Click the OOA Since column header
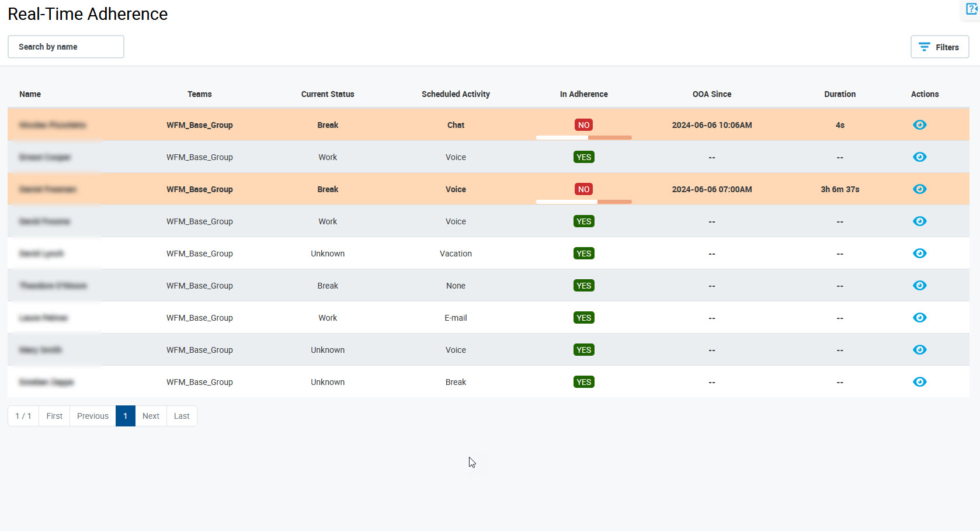This screenshot has width=980, height=531. tap(711, 94)
